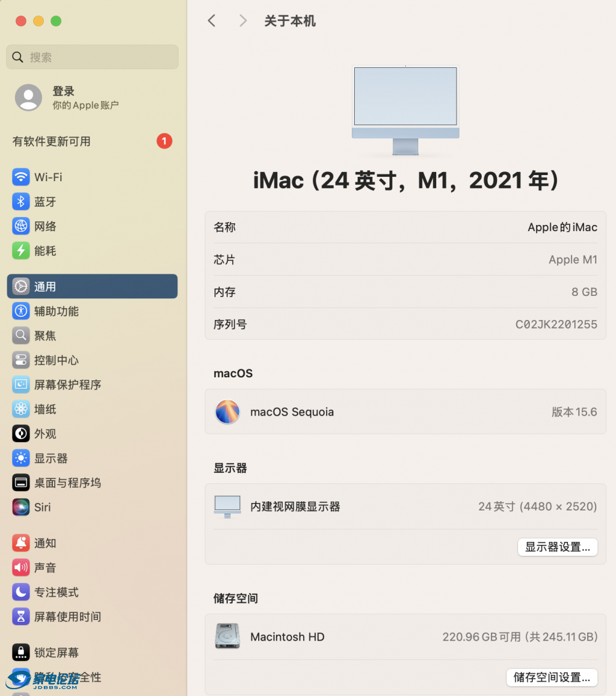Open Siri icon in sidebar
The image size is (616, 696).
coord(21,507)
